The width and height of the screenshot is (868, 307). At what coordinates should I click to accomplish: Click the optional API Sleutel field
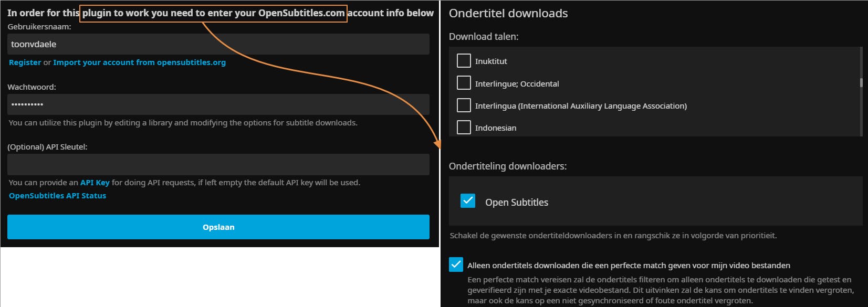pos(218,164)
